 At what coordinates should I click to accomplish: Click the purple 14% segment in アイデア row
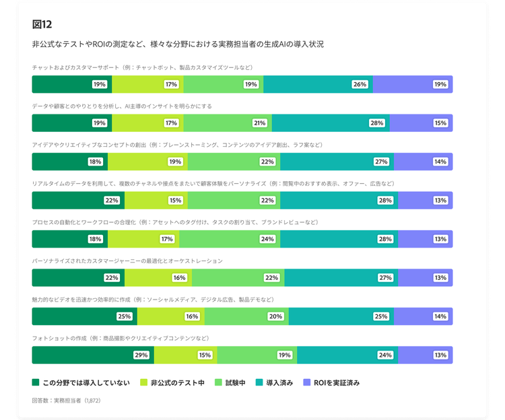(x=424, y=162)
